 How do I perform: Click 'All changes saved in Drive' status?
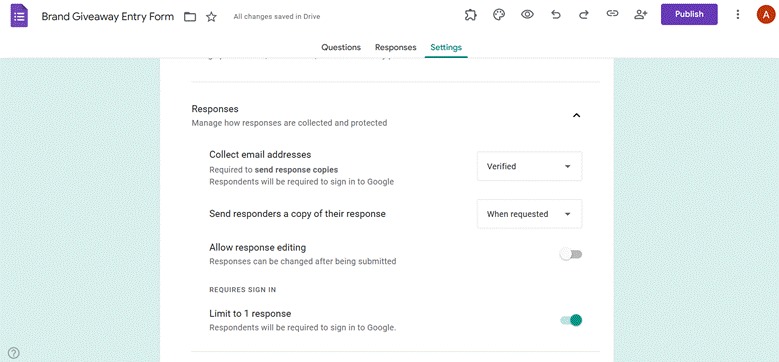point(277,17)
